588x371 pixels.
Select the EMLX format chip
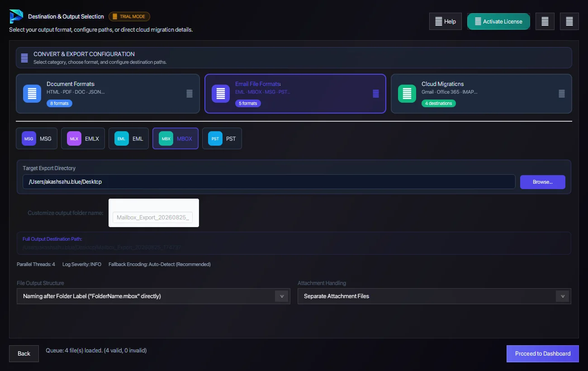tap(83, 139)
